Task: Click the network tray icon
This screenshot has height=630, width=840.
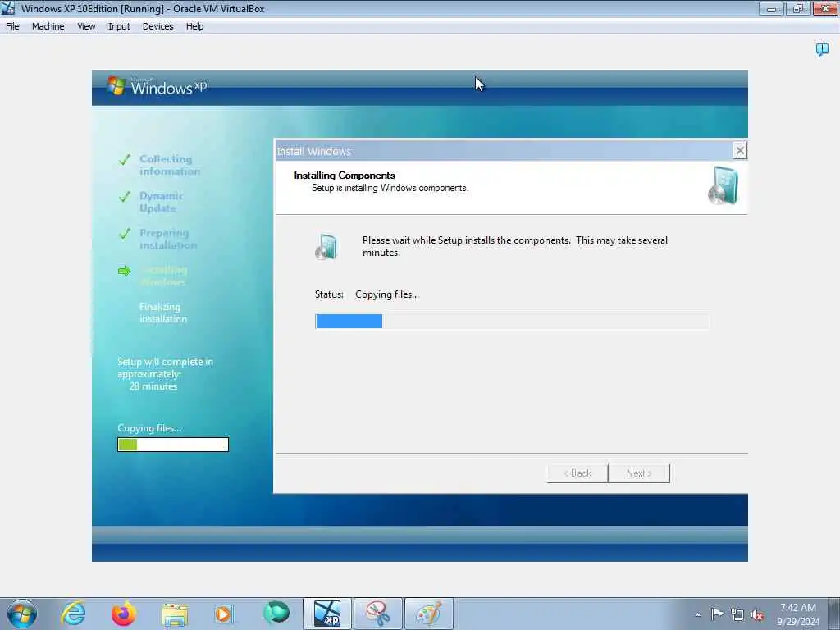Action: [x=737, y=614]
